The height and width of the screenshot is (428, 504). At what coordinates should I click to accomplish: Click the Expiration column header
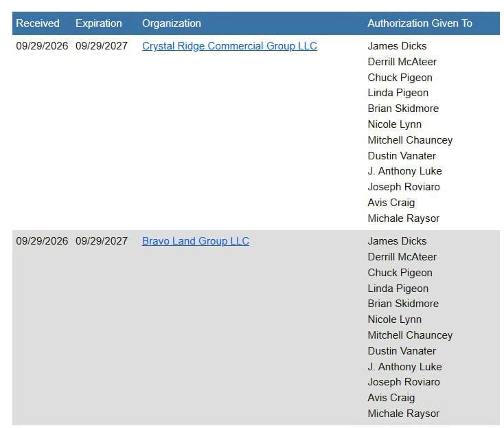click(99, 23)
